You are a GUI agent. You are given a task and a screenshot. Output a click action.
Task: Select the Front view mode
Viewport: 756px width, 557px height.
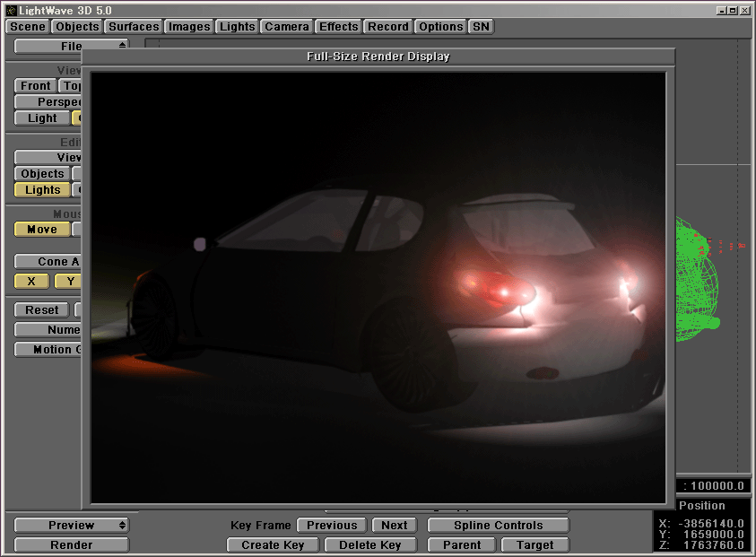tap(36, 86)
